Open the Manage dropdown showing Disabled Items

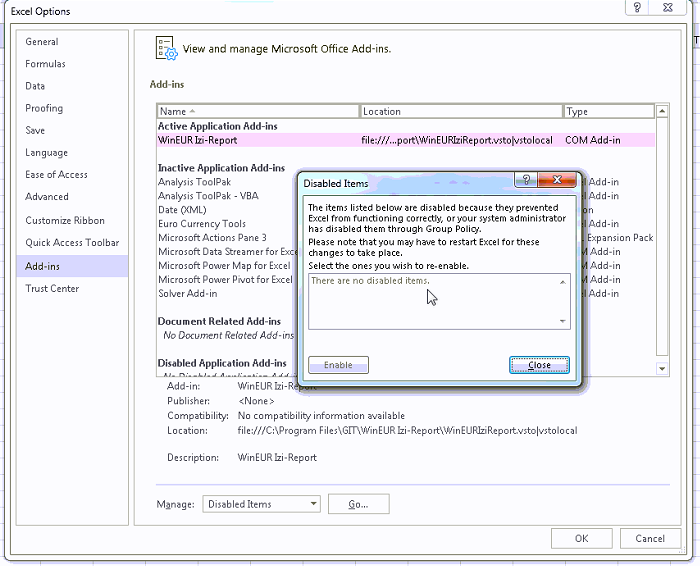(261, 504)
